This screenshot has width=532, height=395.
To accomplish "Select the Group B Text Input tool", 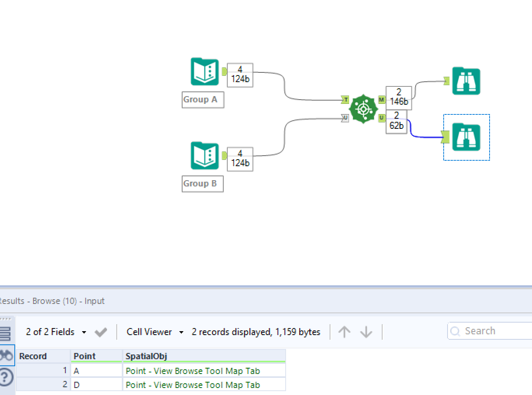I will coord(205,156).
